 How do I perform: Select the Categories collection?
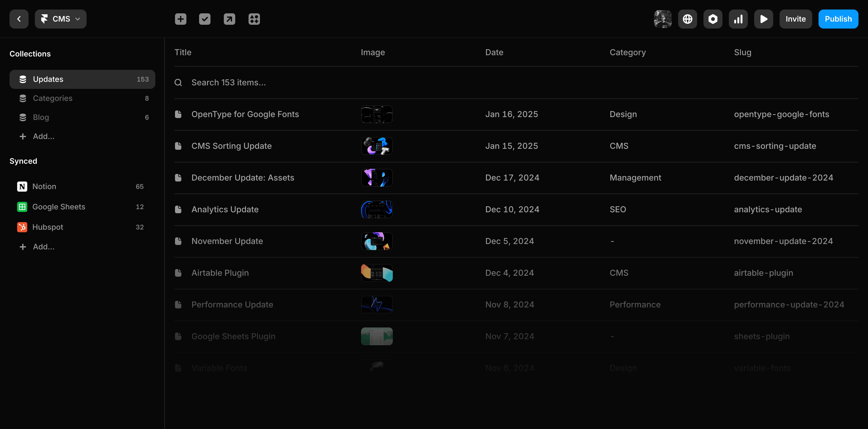tap(53, 98)
